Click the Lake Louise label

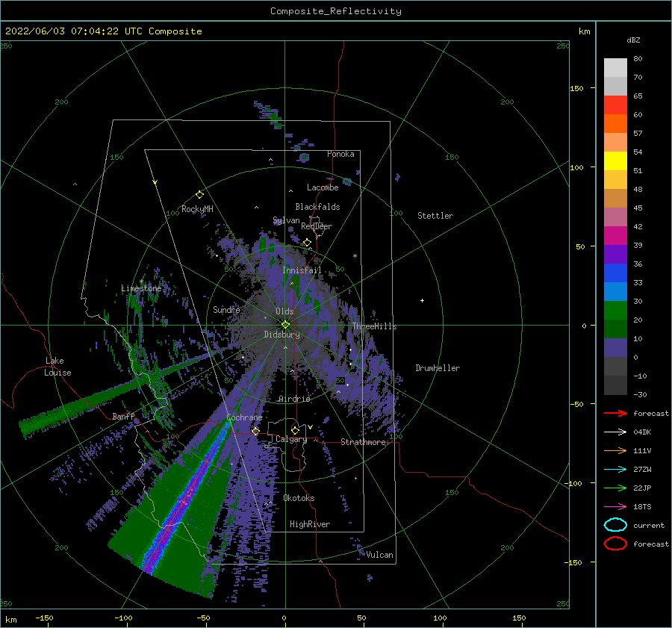point(57,367)
